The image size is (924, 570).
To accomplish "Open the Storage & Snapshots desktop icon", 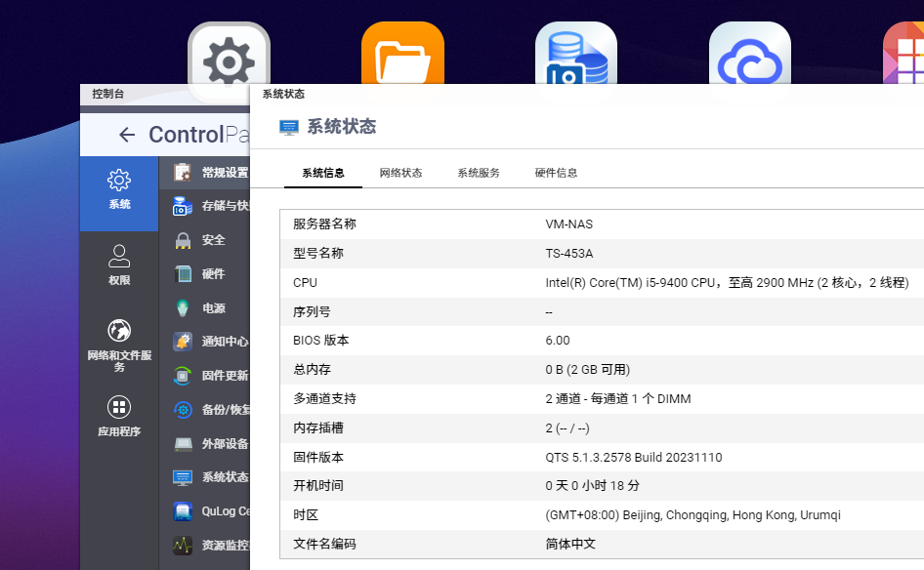I will pos(576,53).
